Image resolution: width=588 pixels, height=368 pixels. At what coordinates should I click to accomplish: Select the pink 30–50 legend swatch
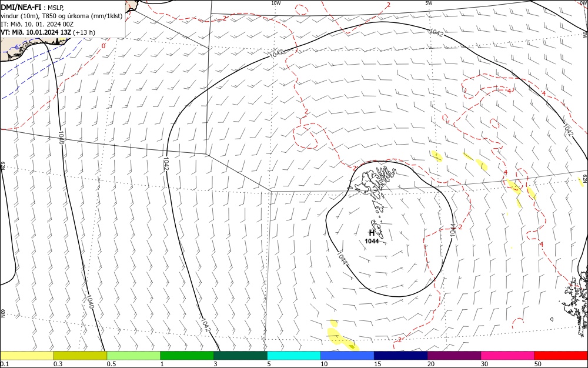tap(507, 356)
